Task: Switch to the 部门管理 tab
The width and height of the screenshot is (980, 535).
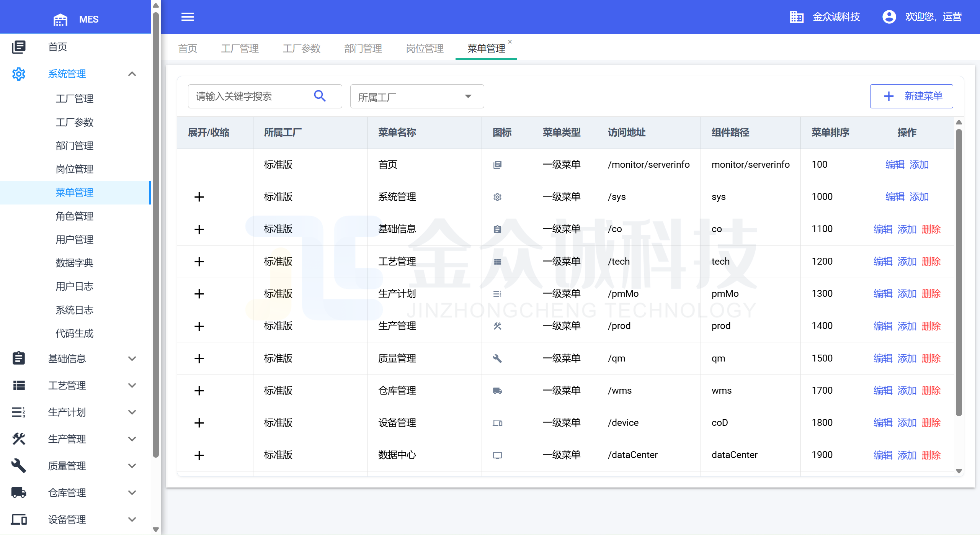Action: click(363, 49)
